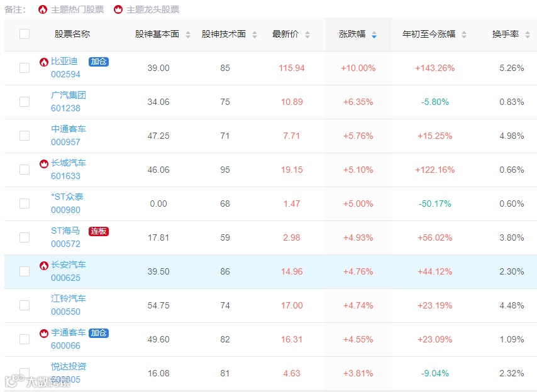Click the flame icon beside 长安汽车
This screenshot has width=537, height=392.
coord(43,266)
